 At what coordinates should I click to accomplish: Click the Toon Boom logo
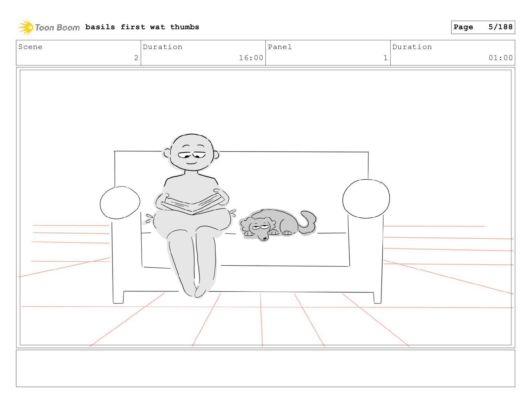49,27
